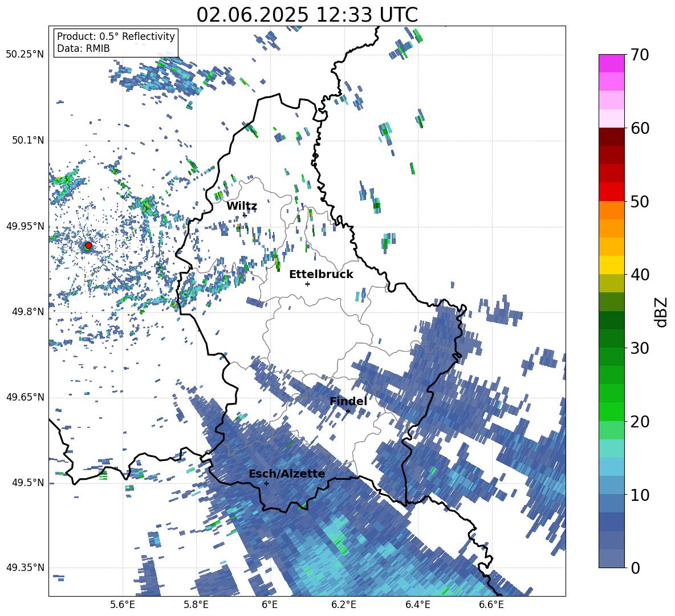Click the red radar site marker
The width and height of the screenshot is (675, 616).
click(x=88, y=245)
